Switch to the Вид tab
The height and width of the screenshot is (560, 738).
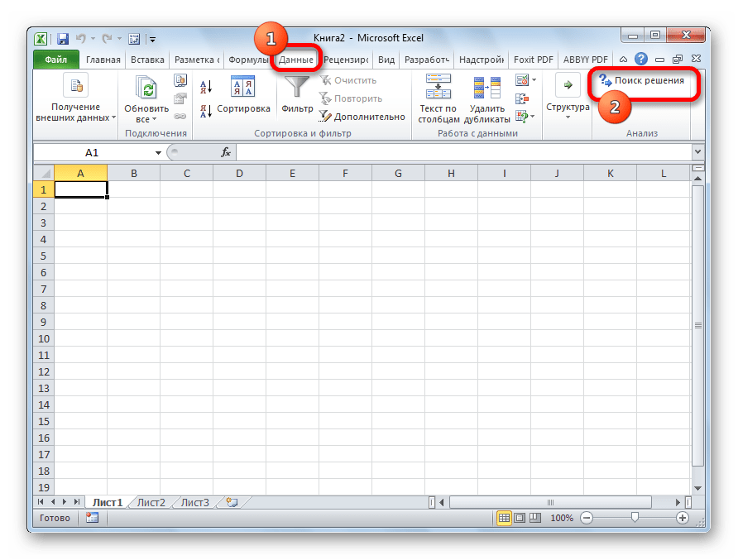coord(386,60)
